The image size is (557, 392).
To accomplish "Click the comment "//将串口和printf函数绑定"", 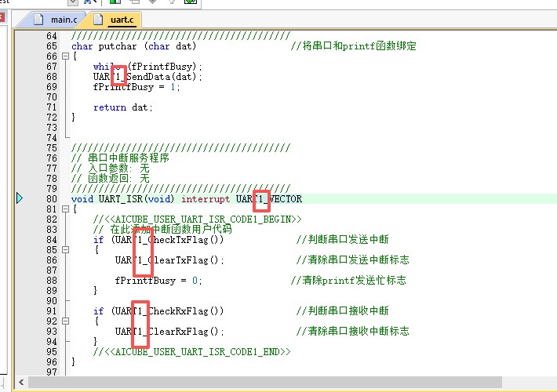I will point(354,46).
